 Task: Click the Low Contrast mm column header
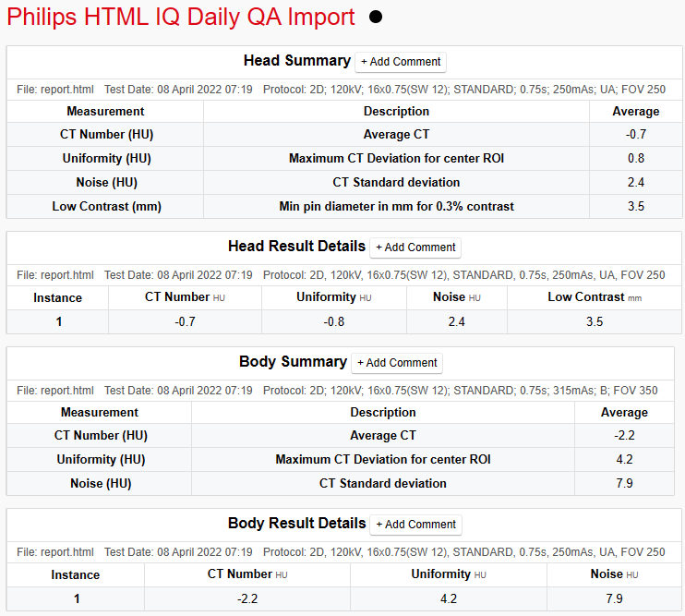point(594,297)
